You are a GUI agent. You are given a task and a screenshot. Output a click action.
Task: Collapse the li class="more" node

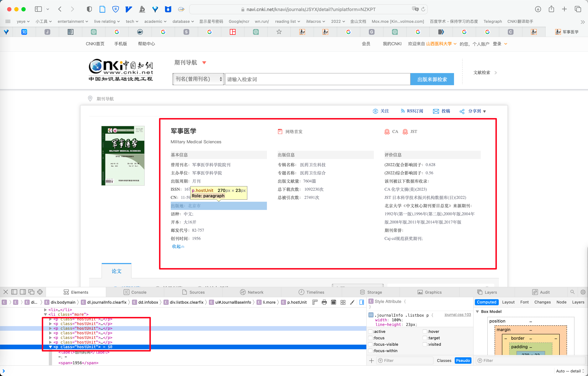click(x=45, y=315)
